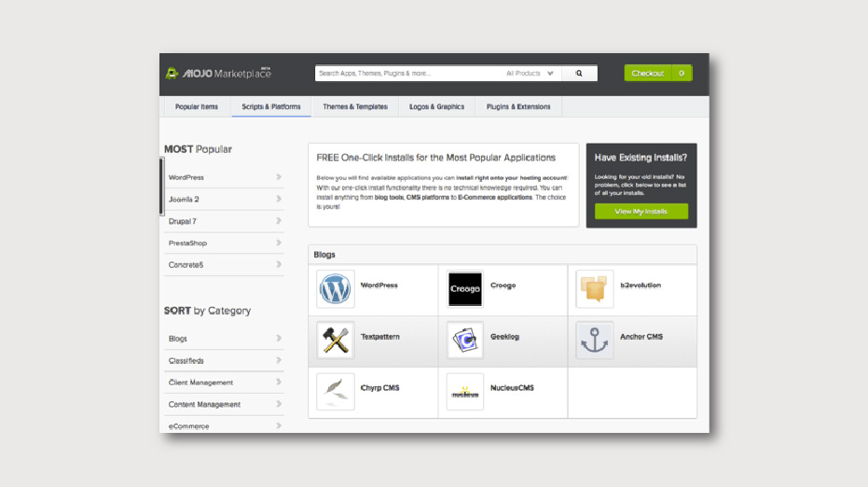Viewport: 868px width, 487px height.
Task: Click in the search apps field
Action: [408, 73]
